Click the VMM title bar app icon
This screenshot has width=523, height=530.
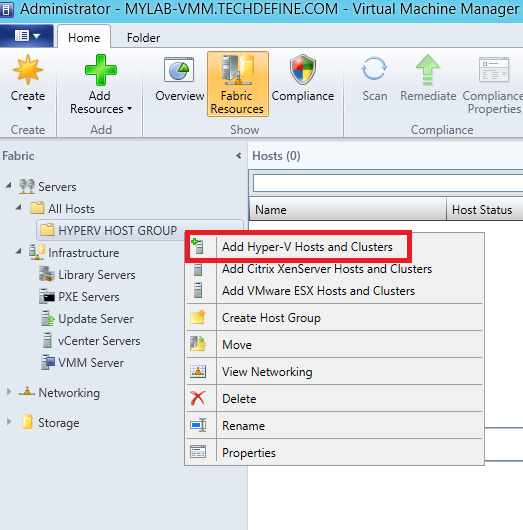pos(6,9)
